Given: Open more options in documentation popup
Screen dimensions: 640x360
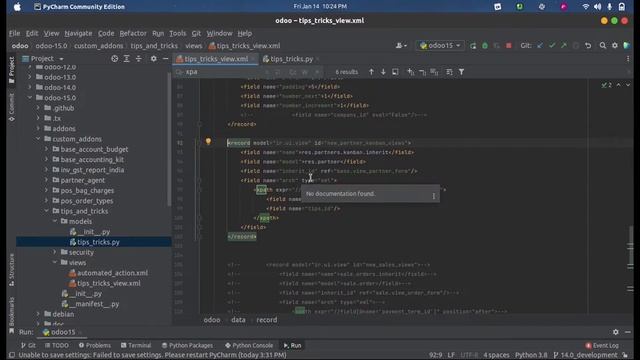Looking at the screenshot, I should point(433,196).
